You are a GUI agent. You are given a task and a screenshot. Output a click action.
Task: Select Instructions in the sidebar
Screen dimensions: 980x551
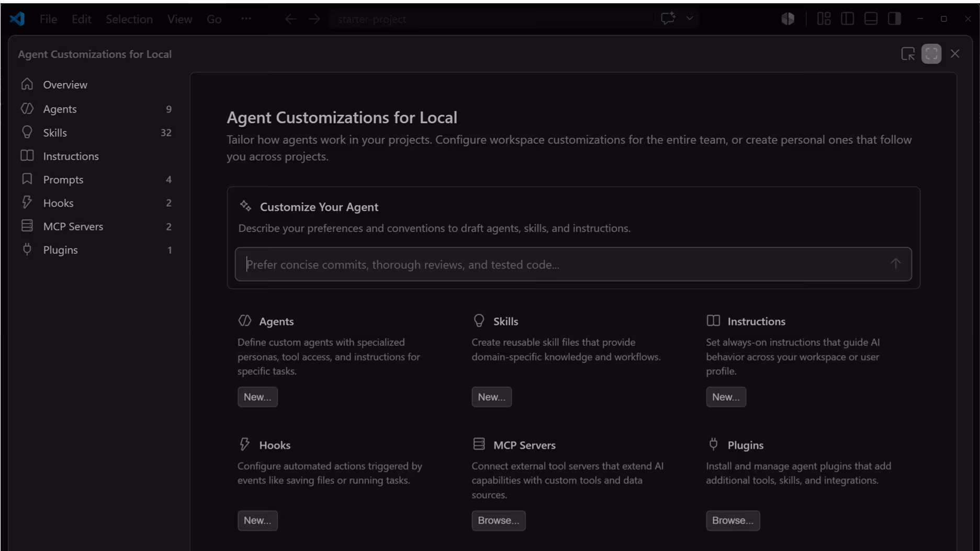pos(96,156)
